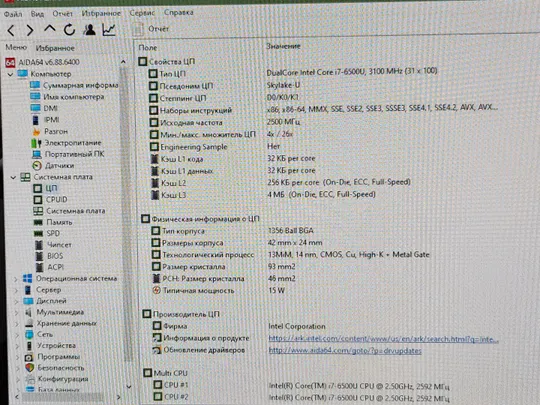
Task: Open the aida64.com driver updates link
Action: click(345, 351)
